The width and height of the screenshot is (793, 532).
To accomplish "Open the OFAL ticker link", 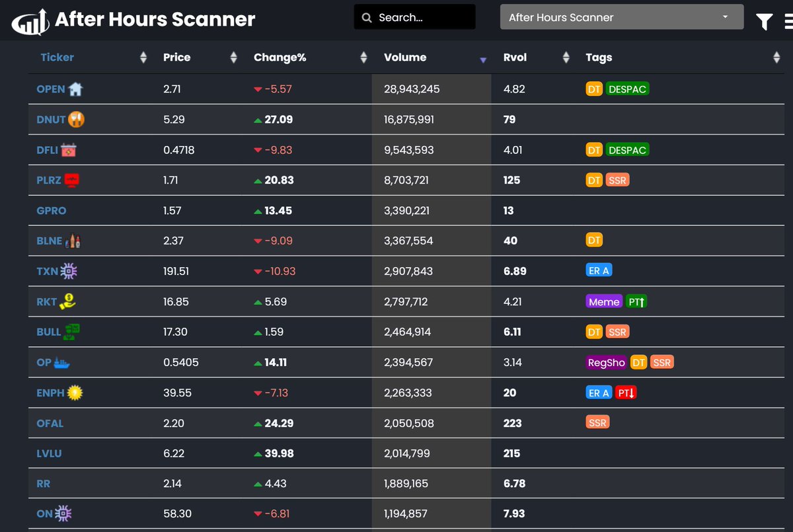I will (x=50, y=423).
